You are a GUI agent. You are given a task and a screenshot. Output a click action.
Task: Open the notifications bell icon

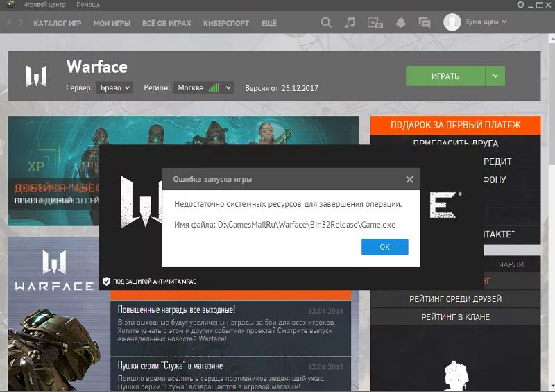400,22
